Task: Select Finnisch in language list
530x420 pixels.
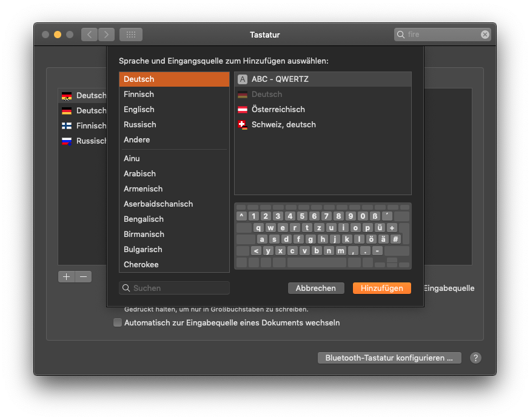Action: 139,95
